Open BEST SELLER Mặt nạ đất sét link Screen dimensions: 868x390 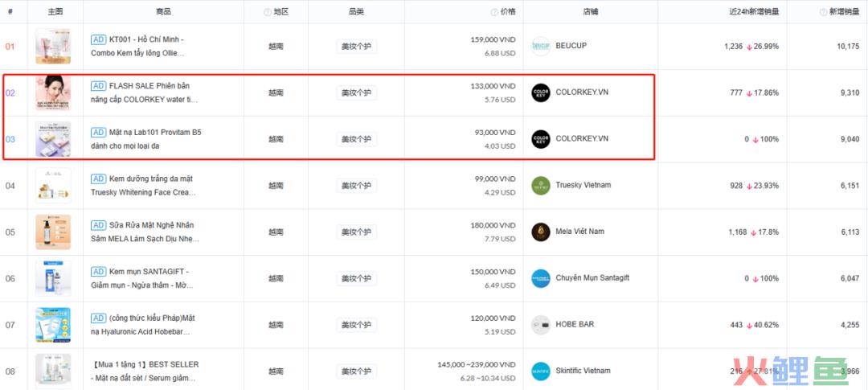pyautogui.click(x=145, y=372)
